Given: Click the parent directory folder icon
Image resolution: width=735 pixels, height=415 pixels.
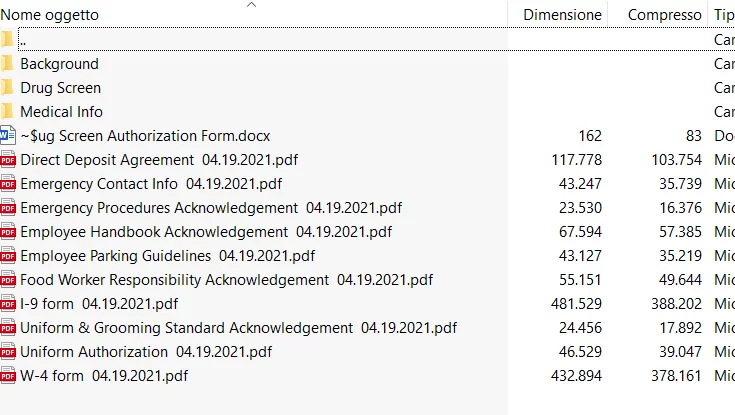Looking at the screenshot, I should coord(8,40).
